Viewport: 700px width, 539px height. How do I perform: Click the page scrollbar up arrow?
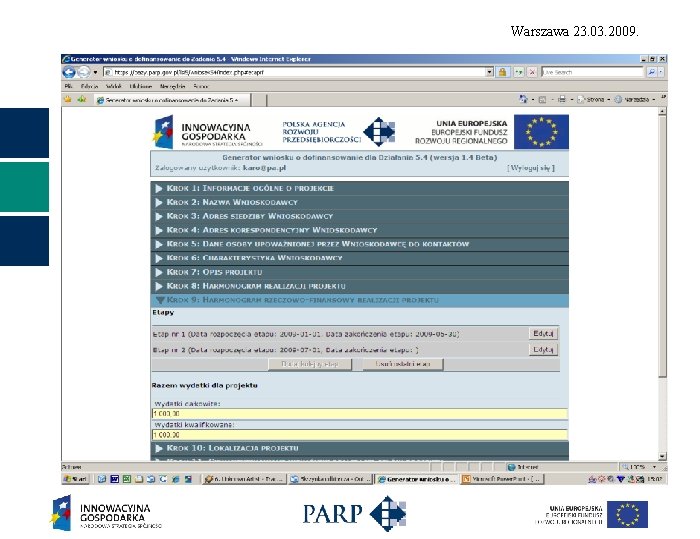point(662,111)
